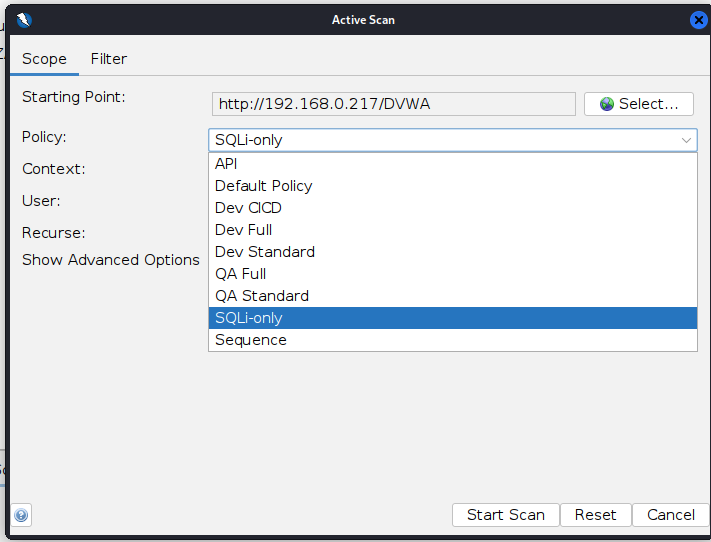Choose Dev Standard policy option
Image resolution: width=711 pixels, height=542 pixels.
coord(264,252)
